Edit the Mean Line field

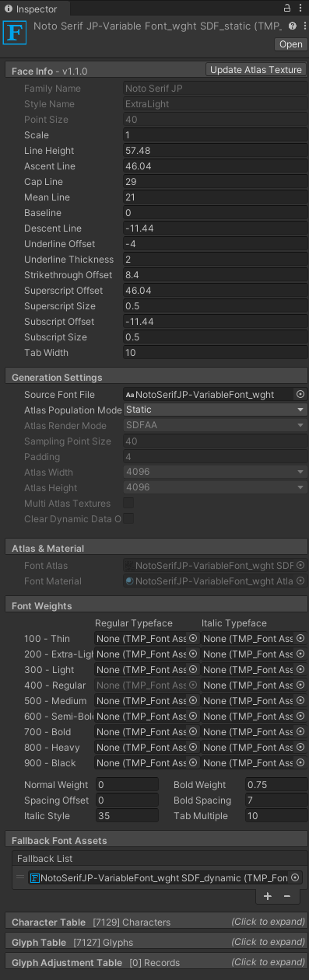pyautogui.click(x=215, y=197)
